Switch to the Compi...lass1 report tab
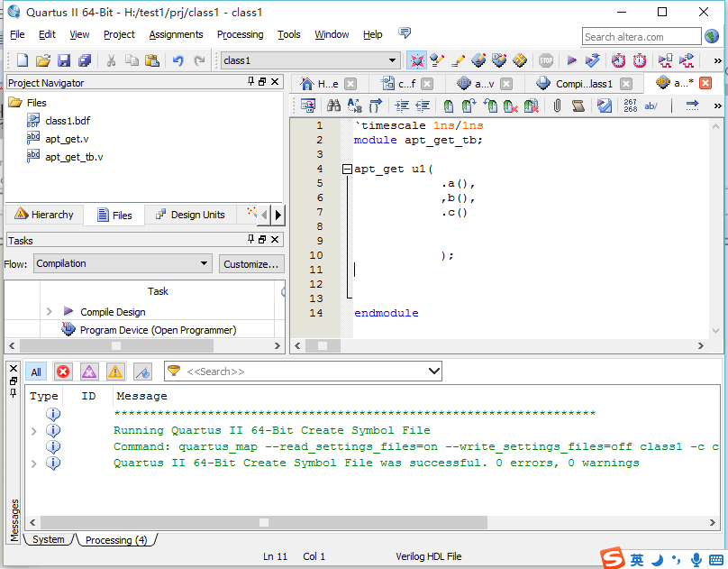The height and width of the screenshot is (569, 728). tap(584, 84)
